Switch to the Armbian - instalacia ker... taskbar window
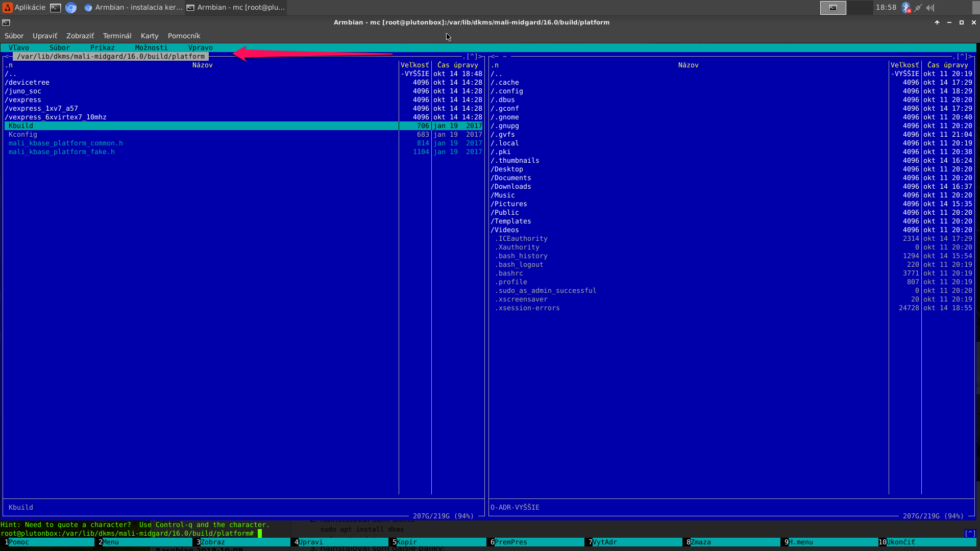 (x=133, y=7)
